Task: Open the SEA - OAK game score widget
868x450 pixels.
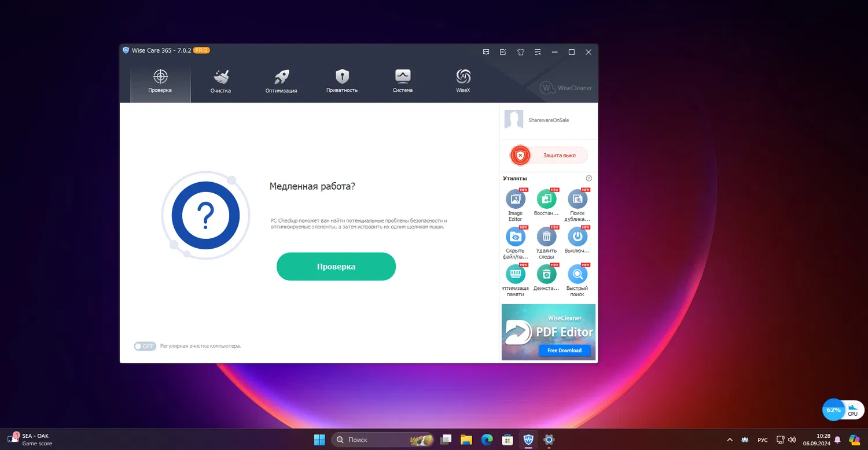Action: click(30, 440)
